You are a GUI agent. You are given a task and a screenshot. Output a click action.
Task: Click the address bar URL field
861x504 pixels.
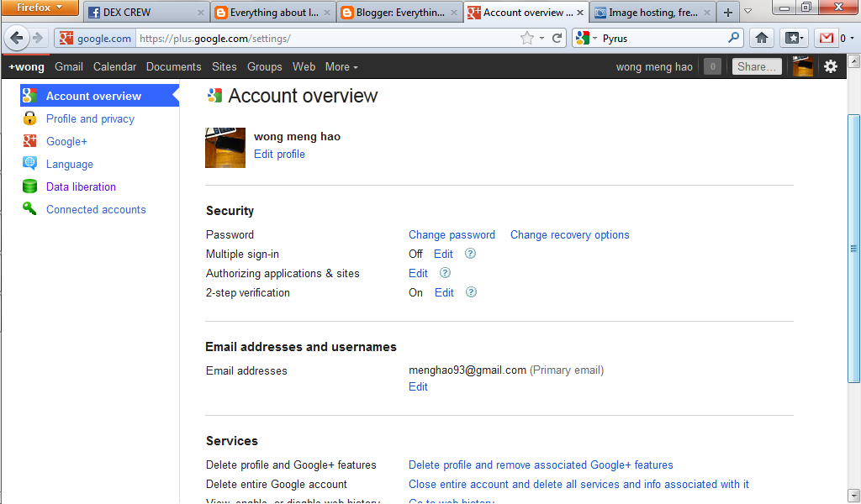pos(327,38)
